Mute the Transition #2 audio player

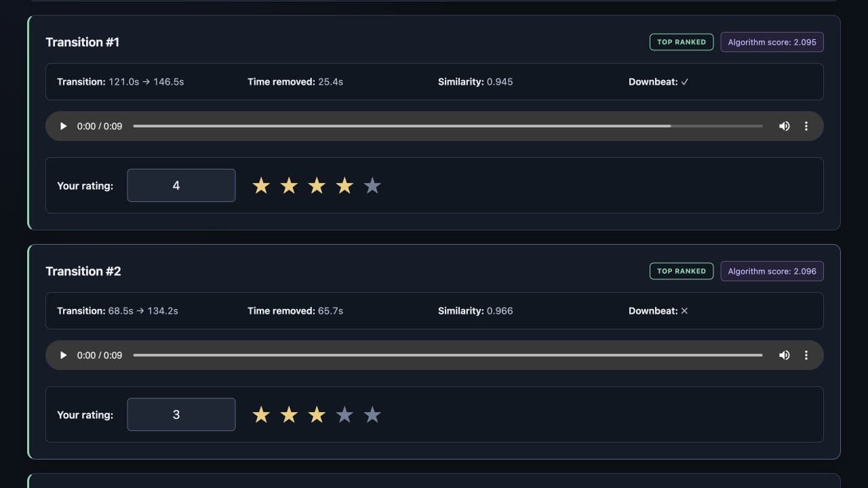pos(785,355)
